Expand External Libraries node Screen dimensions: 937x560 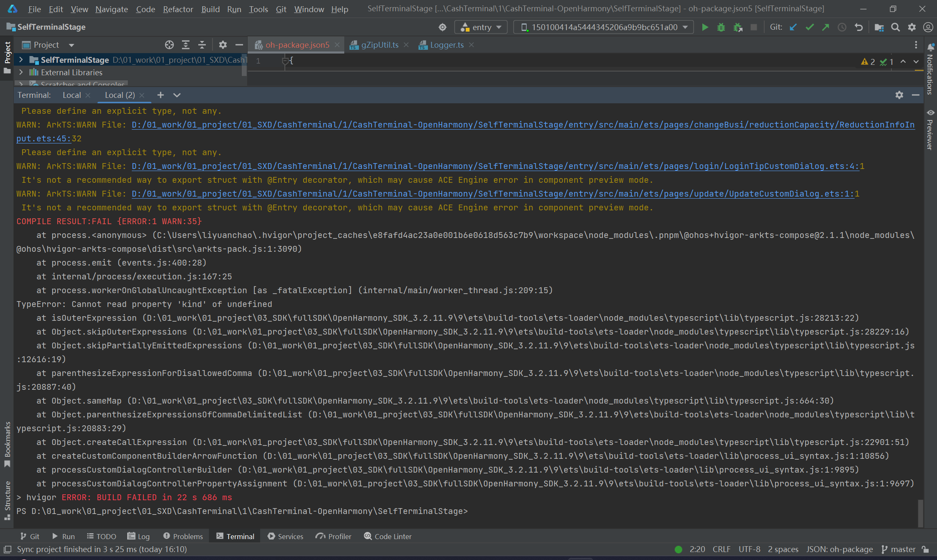(21, 72)
